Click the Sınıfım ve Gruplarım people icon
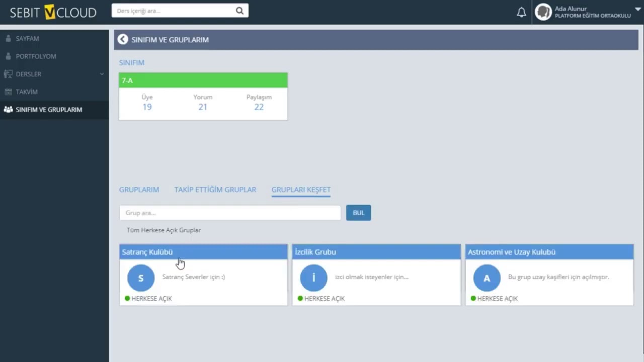This screenshot has height=362, width=644. click(x=8, y=110)
